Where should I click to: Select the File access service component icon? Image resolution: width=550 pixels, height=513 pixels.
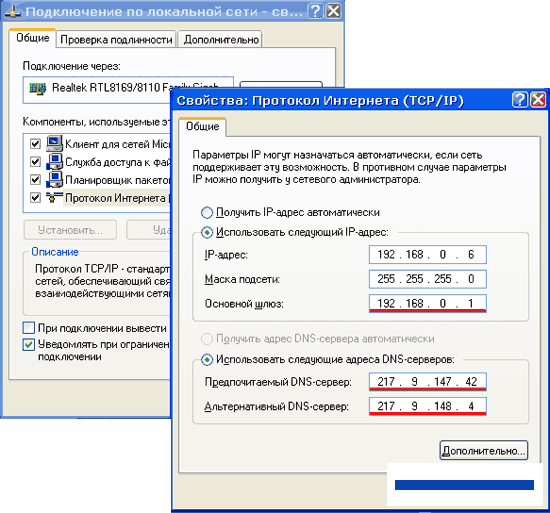click(54, 162)
